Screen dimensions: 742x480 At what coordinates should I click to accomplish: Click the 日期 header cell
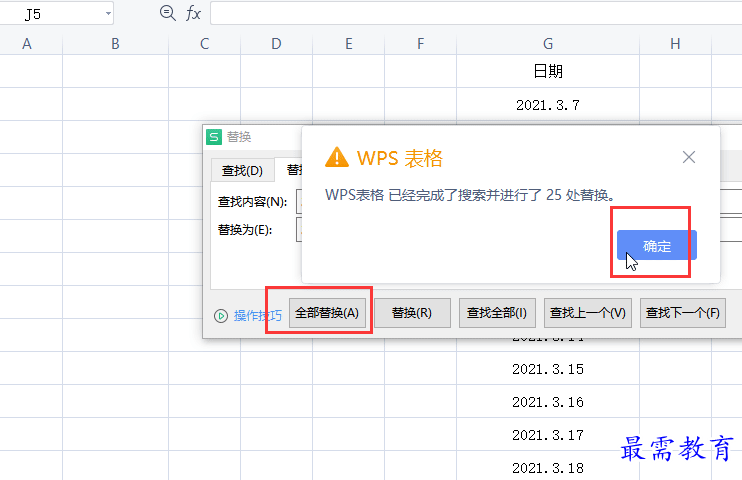(x=548, y=71)
